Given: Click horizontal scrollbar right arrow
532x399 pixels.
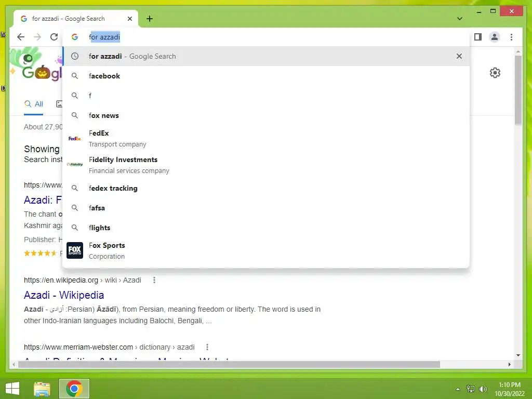Looking at the screenshot, I should coord(509,364).
